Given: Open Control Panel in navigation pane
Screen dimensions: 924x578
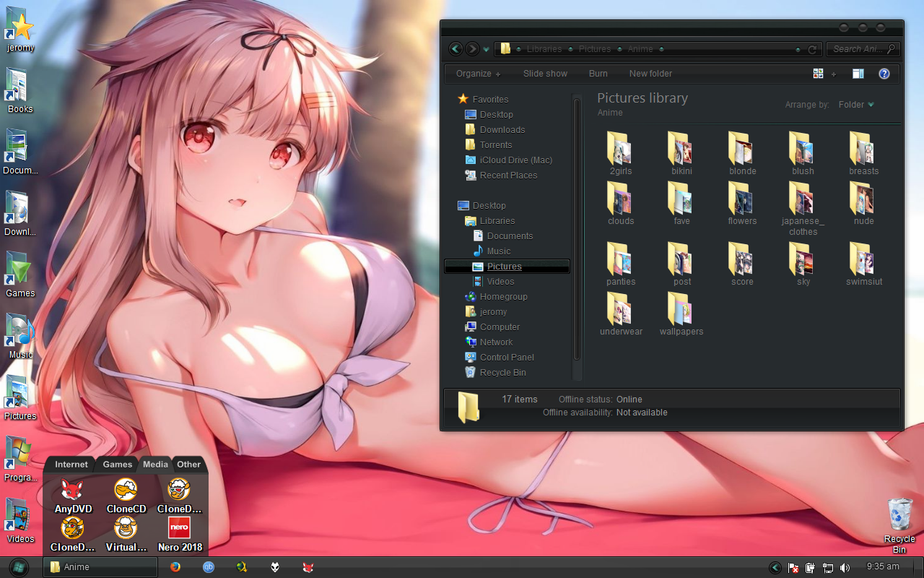Looking at the screenshot, I should [500, 357].
